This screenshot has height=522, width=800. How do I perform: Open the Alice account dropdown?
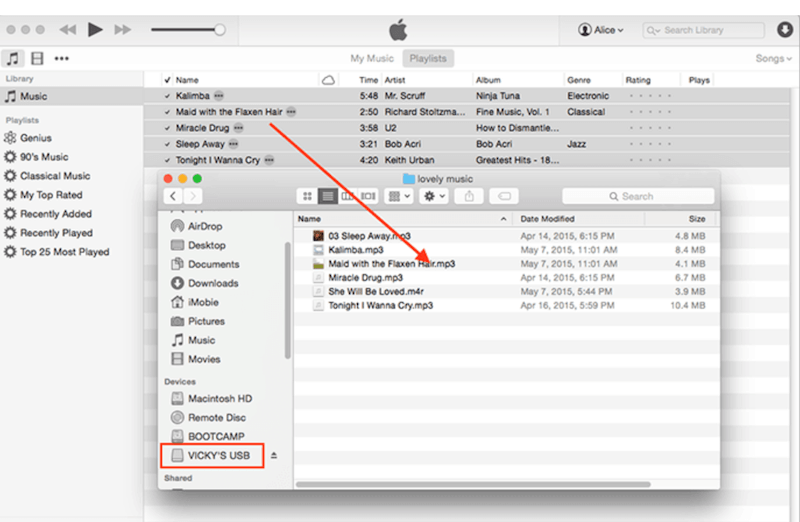601,30
